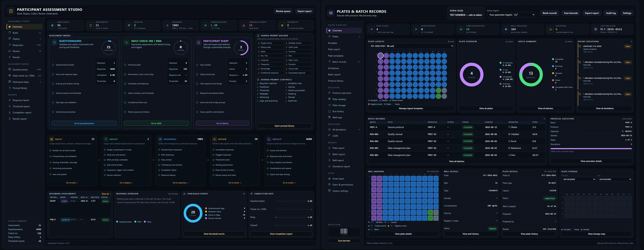Click the Scan barcode header button
The height and width of the screenshot is (250, 644).
[x=571, y=13]
